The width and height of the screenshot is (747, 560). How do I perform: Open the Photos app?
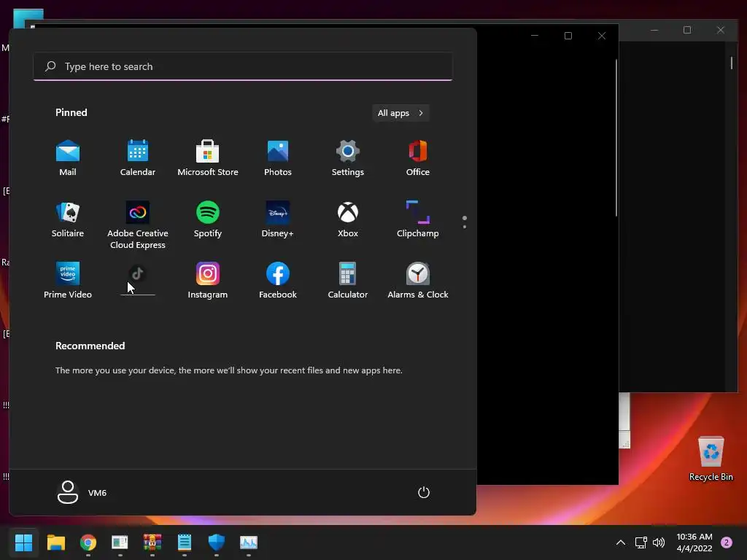[x=278, y=158]
